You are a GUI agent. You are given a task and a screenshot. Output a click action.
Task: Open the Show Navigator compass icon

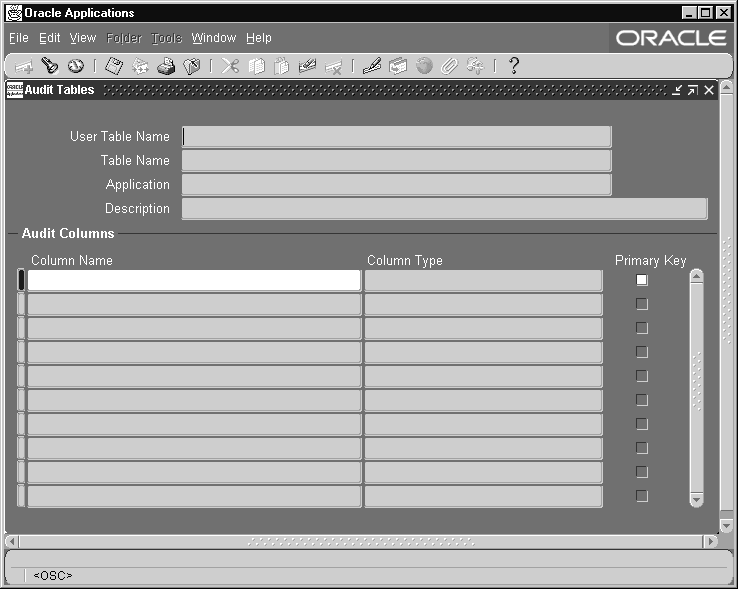pos(76,66)
